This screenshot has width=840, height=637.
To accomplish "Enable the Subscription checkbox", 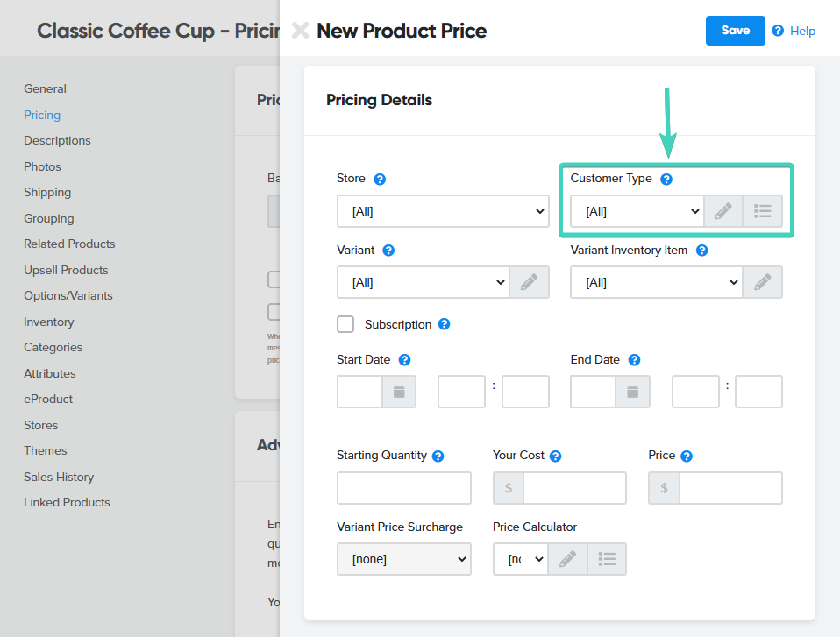I will click(345, 324).
